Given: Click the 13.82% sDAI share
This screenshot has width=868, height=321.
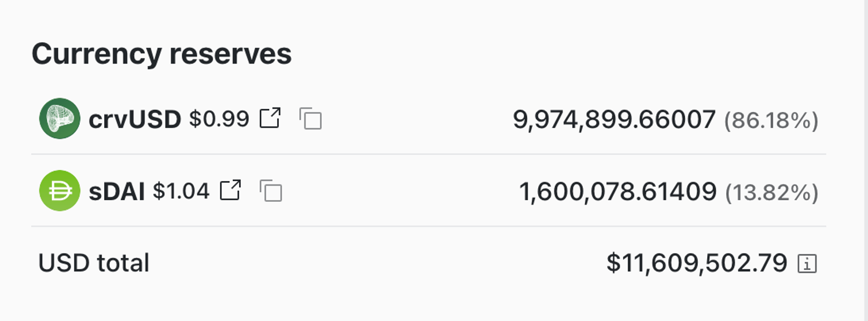Looking at the screenshot, I should [771, 193].
